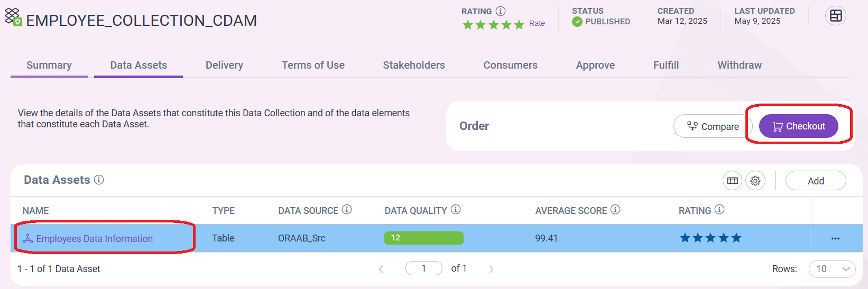The width and height of the screenshot is (868, 289).
Task: Open the gear settings icon for Data Assets
Action: (755, 181)
